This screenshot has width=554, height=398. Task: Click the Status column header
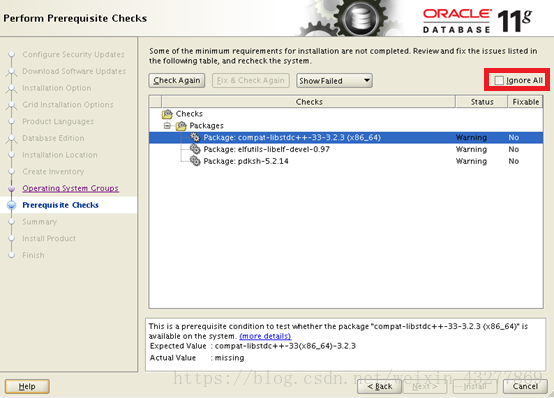coord(482,102)
